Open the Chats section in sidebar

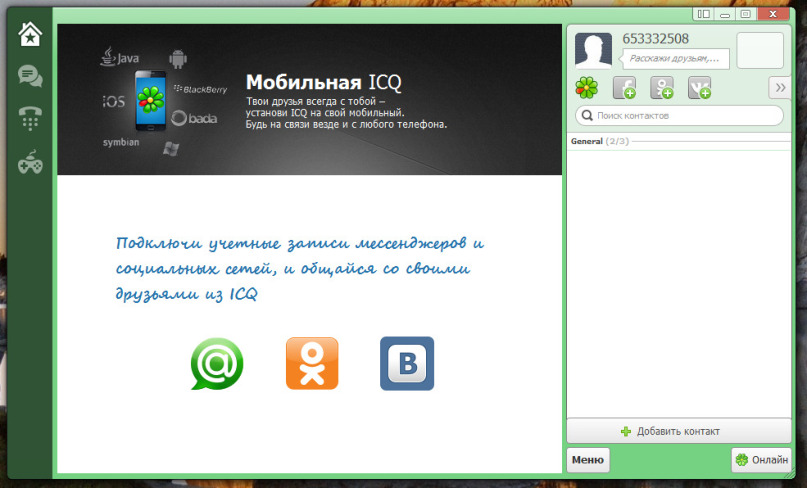tap(30, 76)
